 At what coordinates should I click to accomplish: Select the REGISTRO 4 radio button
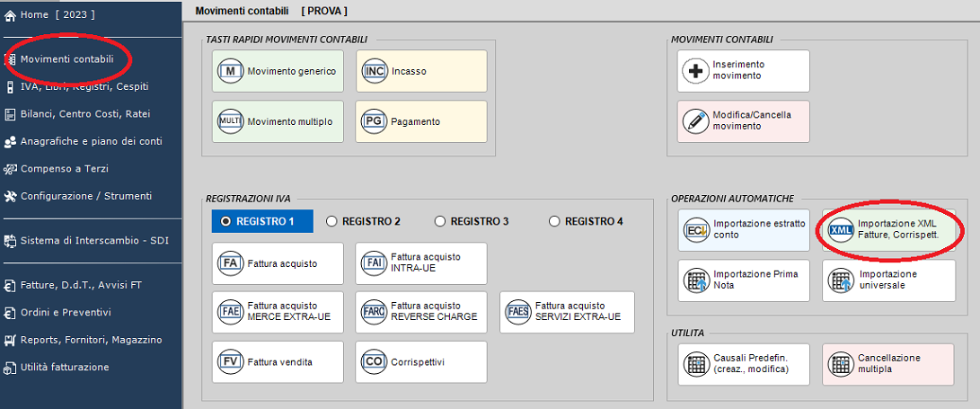click(x=554, y=221)
